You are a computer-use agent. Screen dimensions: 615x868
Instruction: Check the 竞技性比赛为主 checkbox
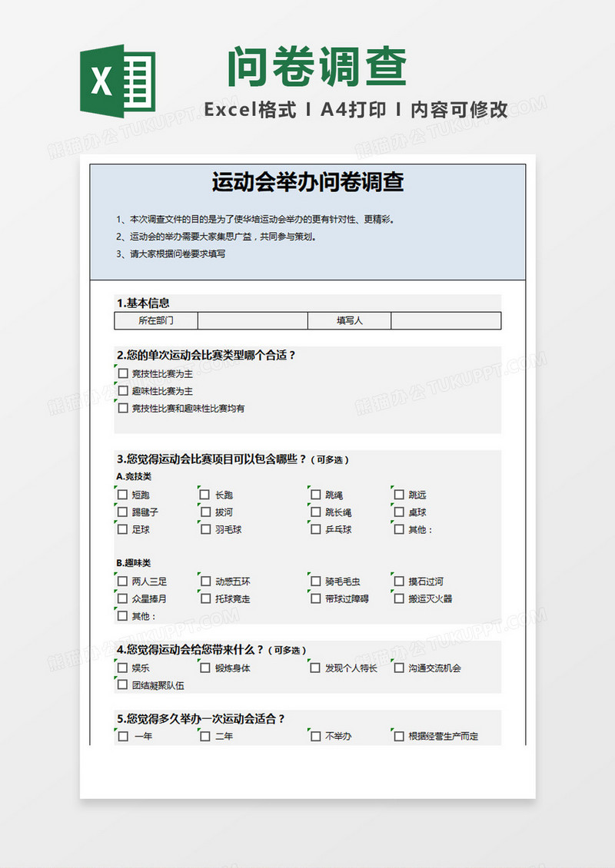pos(123,374)
